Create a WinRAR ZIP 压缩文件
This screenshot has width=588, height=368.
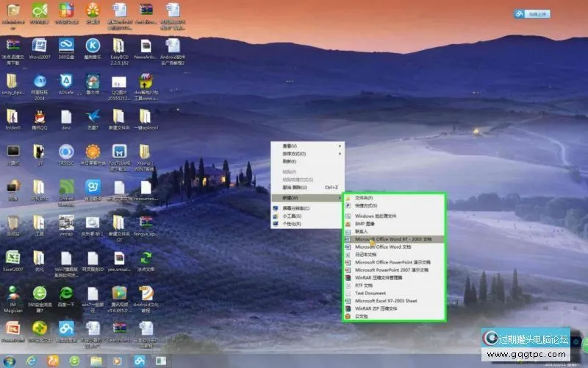394,308
